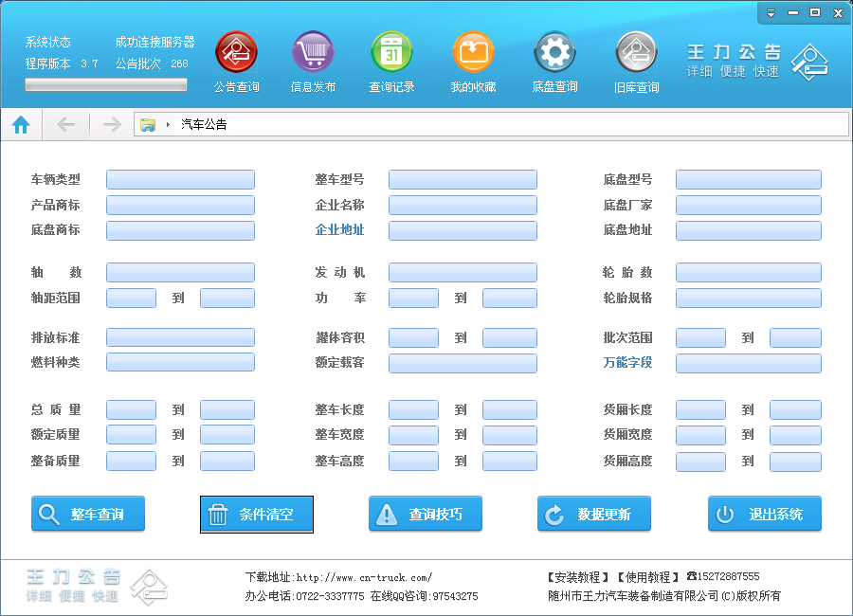Image resolution: width=853 pixels, height=616 pixels.
Task: Click the 企业地址 blue label link
Action: [x=339, y=230]
